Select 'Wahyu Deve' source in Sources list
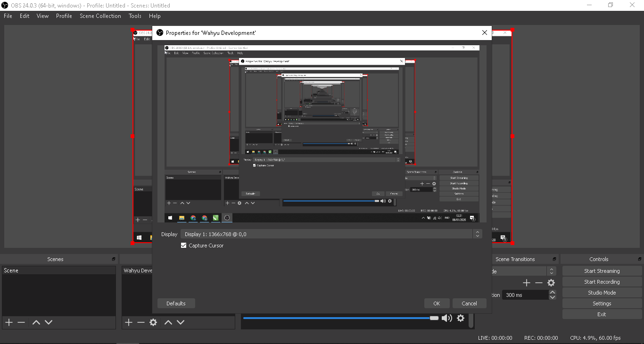The image size is (644, 344). click(x=137, y=270)
